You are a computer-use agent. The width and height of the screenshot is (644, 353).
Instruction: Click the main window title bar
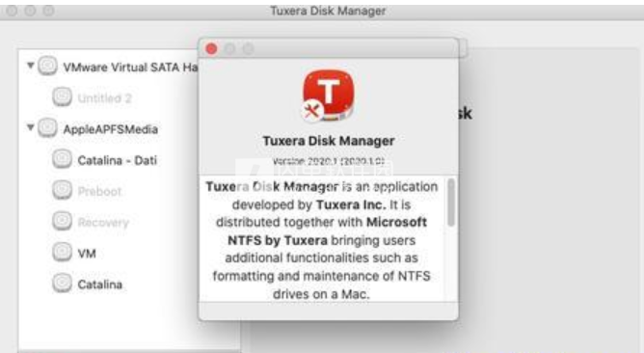(328, 11)
